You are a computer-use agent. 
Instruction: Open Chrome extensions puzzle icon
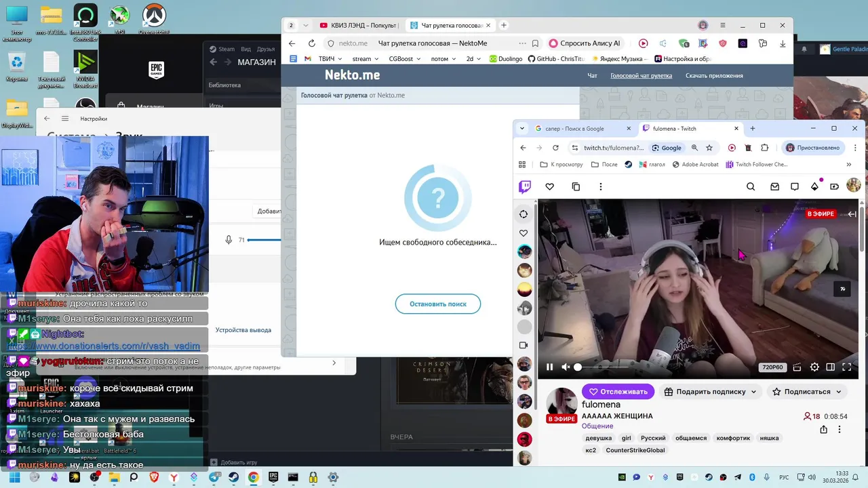765,148
